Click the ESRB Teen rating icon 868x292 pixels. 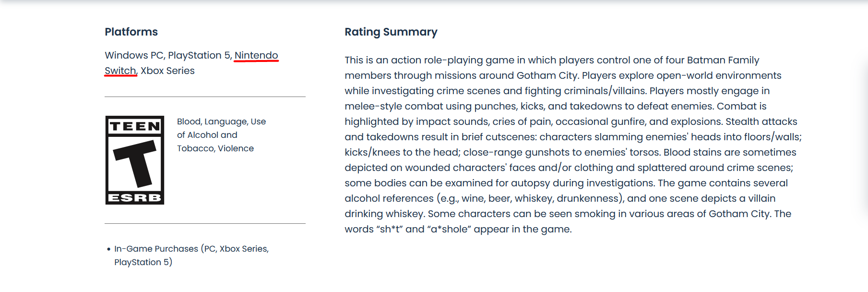(135, 160)
